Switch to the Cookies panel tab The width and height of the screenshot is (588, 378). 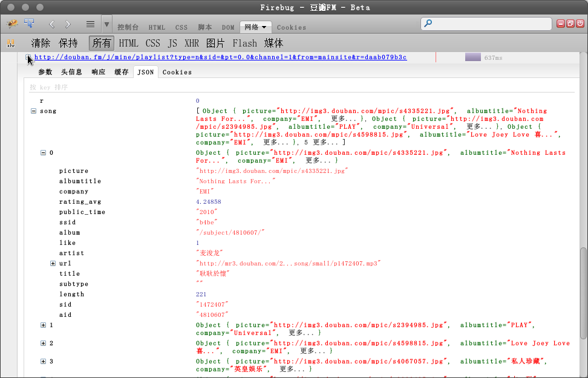click(292, 27)
